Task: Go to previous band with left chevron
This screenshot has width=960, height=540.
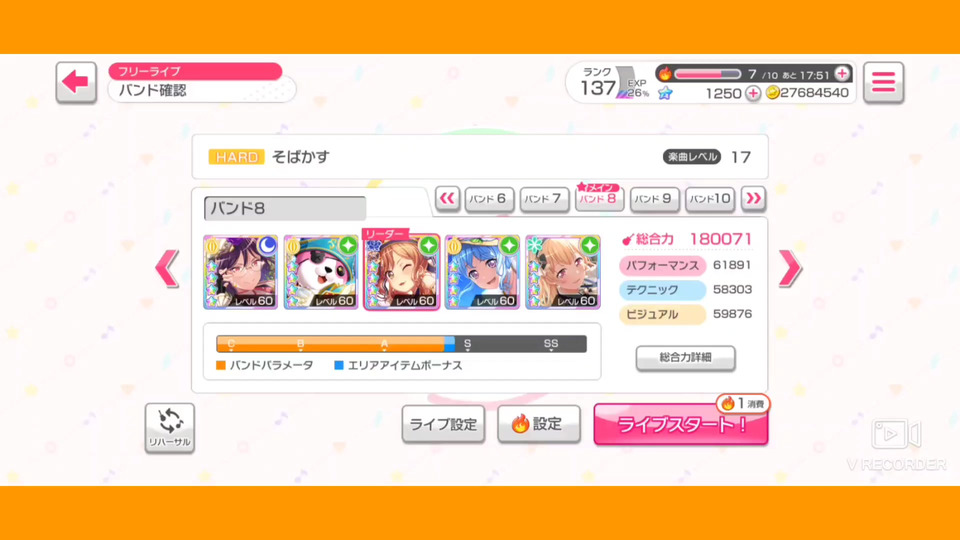Action: pos(167,268)
